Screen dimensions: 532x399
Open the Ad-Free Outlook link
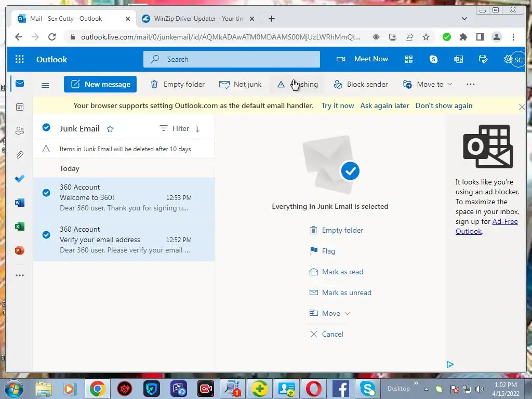[x=486, y=227]
